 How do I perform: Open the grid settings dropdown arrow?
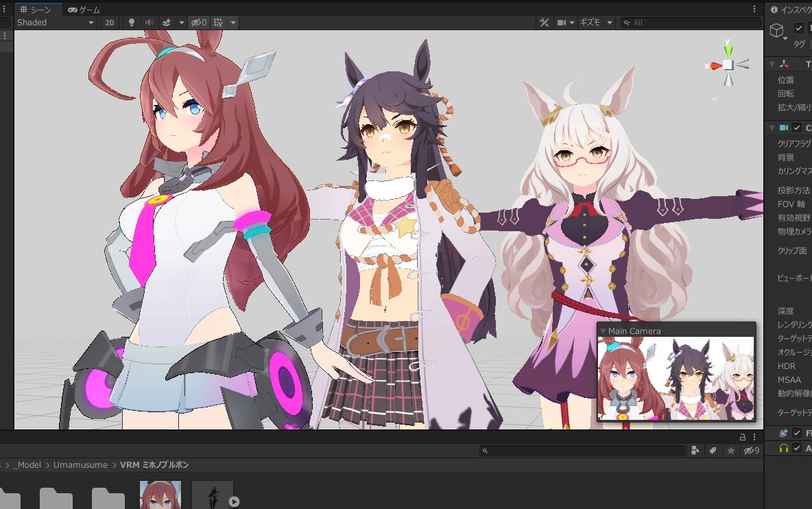coord(233,22)
